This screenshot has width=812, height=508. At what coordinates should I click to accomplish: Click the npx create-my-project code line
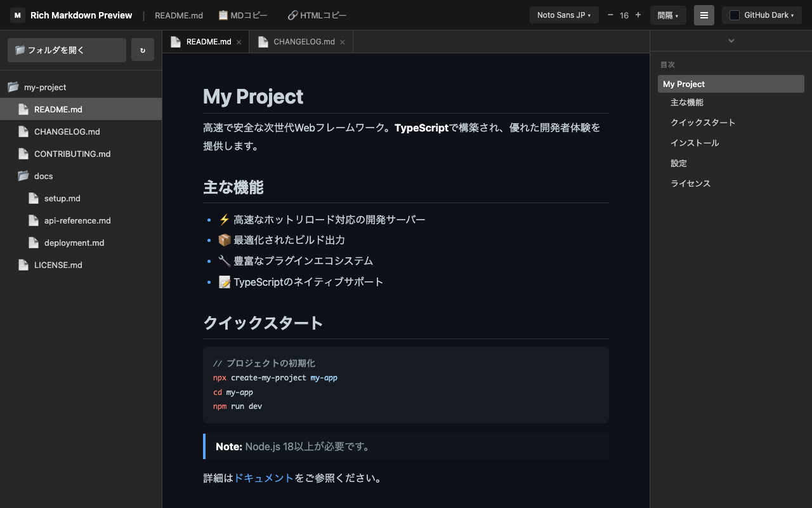click(275, 378)
